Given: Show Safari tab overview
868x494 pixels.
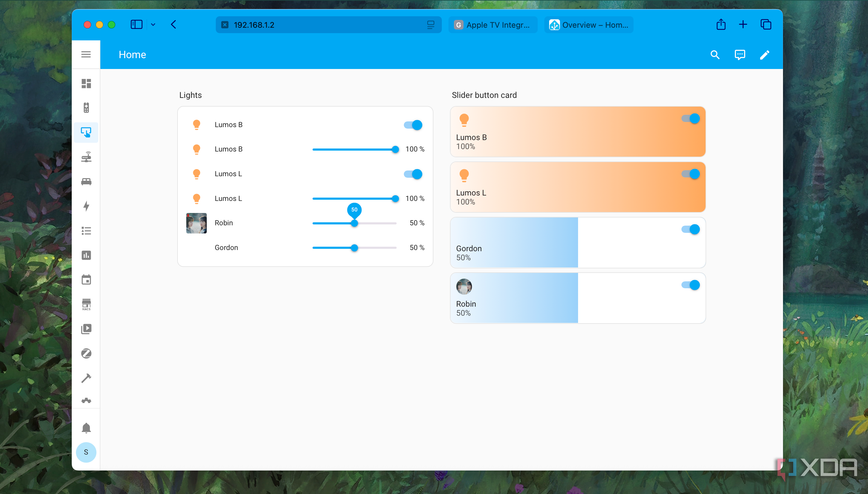Looking at the screenshot, I should click(766, 24).
